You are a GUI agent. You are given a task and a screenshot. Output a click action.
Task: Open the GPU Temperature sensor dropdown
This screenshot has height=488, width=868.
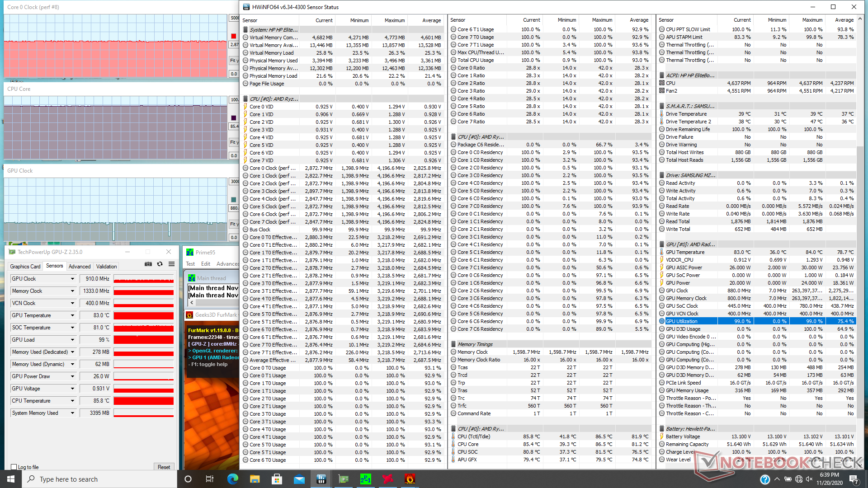(x=72, y=315)
